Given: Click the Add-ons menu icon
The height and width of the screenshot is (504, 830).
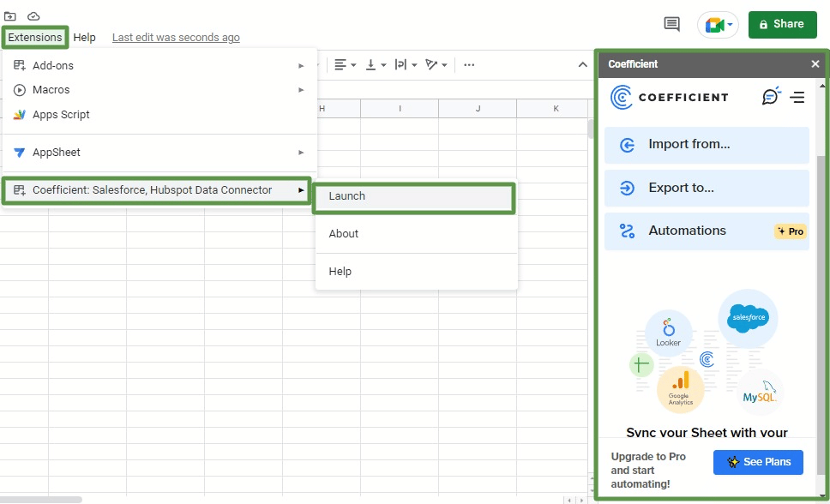Looking at the screenshot, I should 19,66.
